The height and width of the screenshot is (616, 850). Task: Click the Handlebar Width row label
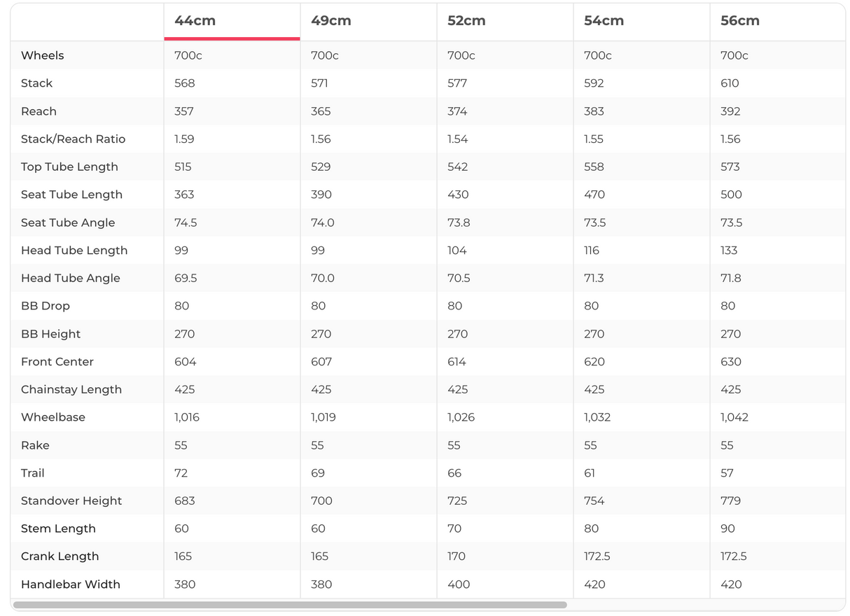[71, 584]
